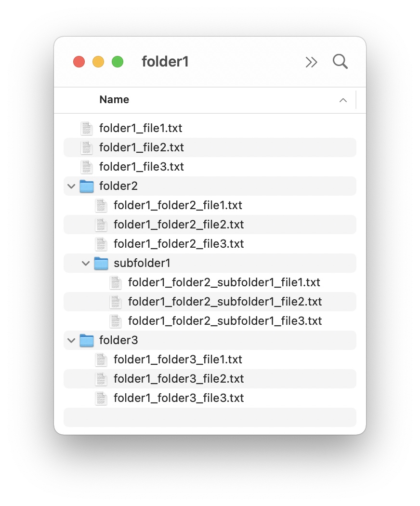Screen dimensions: 420x506
Task: Toggle sort order with the Name column arrow
Action: click(343, 100)
